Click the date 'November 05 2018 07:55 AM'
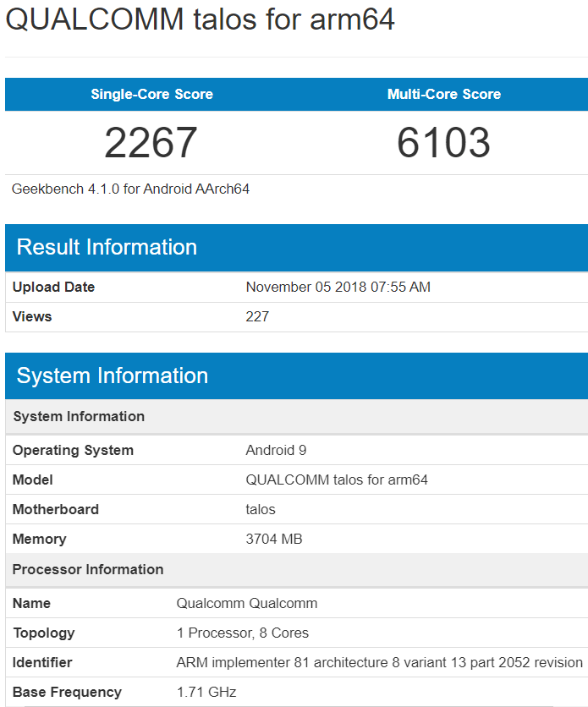588x707 pixels. coord(338,287)
